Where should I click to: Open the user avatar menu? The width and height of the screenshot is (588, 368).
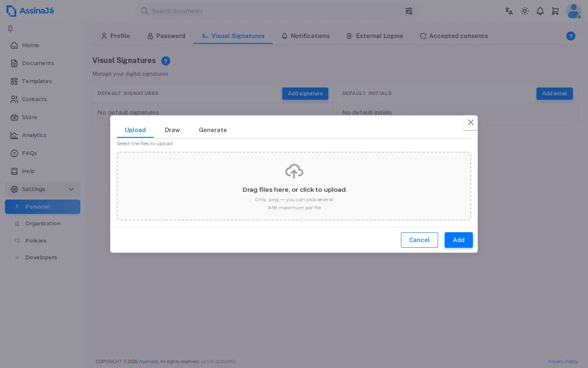(574, 11)
